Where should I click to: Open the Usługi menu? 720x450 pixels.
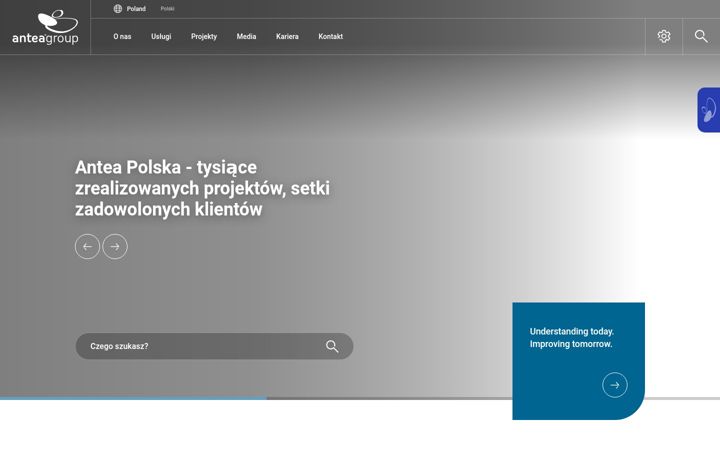[161, 36]
